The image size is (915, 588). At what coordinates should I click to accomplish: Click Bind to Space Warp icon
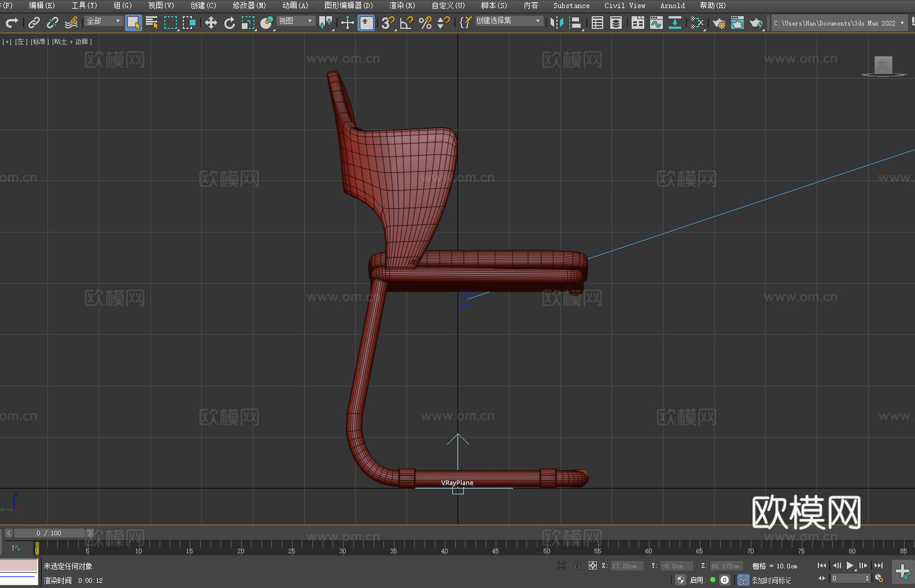[71, 23]
